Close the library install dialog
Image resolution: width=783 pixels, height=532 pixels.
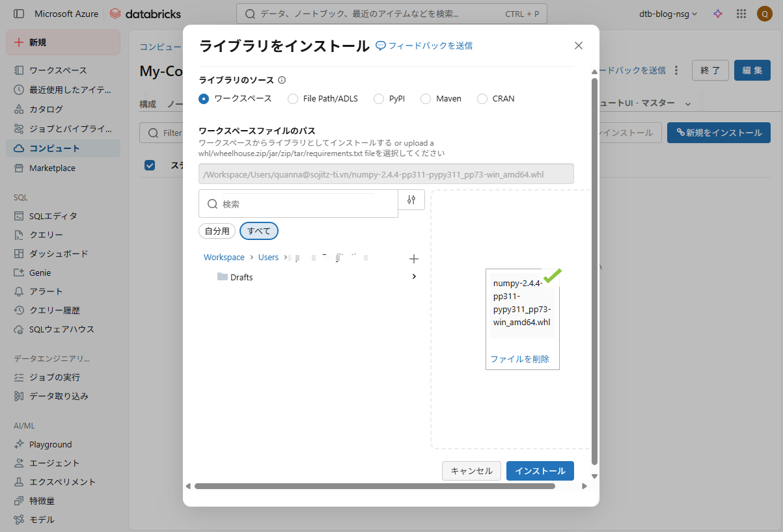[578, 46]
